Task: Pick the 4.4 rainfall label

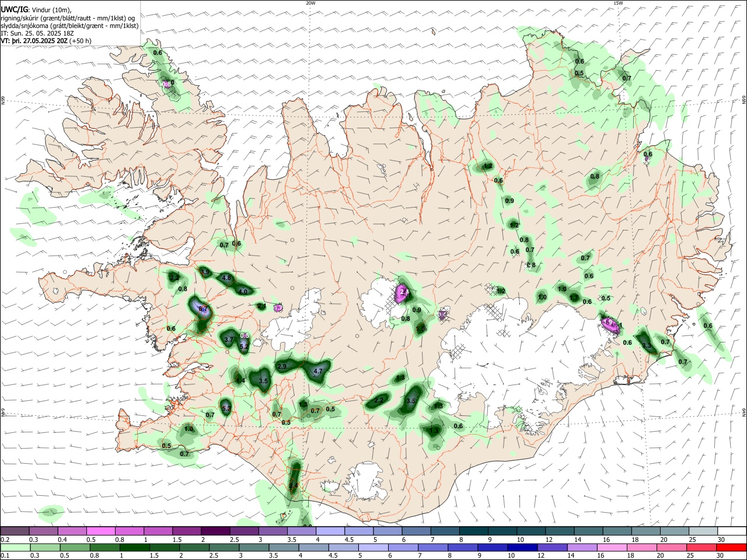Action: 240,380
